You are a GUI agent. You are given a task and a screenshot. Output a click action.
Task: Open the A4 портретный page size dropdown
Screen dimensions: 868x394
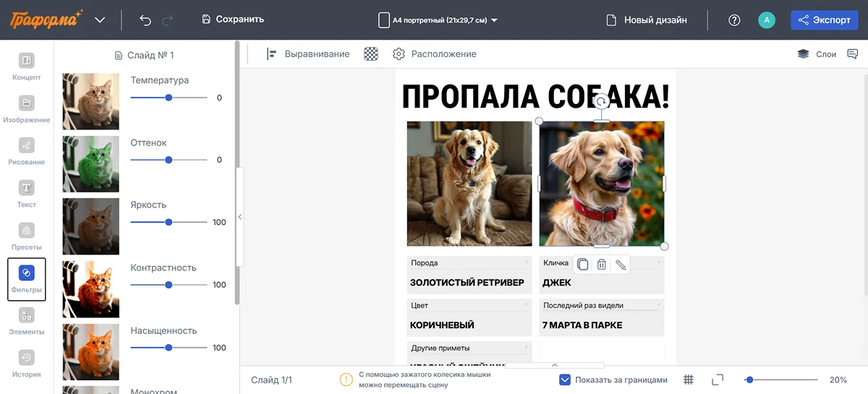[438, 20]
